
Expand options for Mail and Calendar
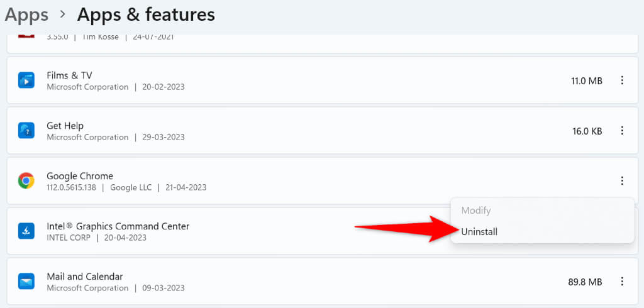622,282
